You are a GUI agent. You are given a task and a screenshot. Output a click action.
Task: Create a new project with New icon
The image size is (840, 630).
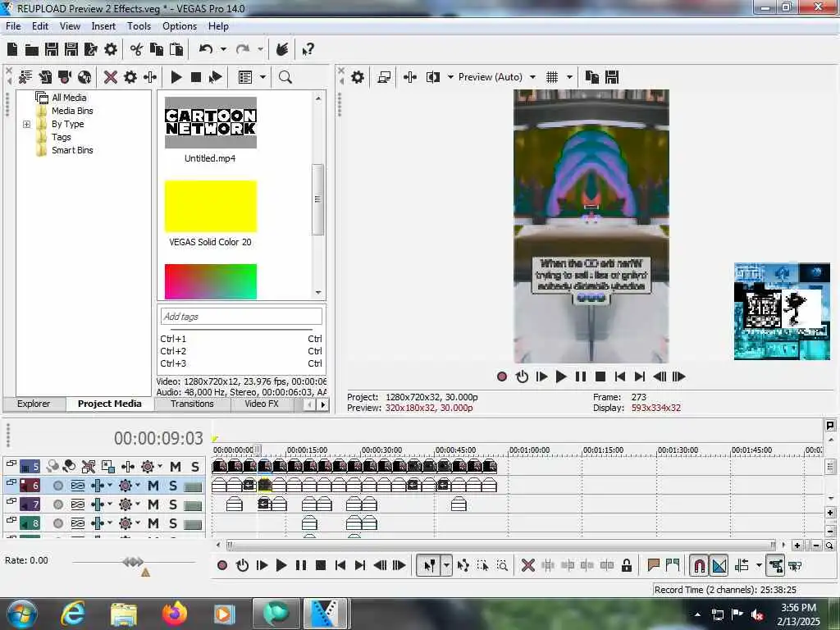point(12,50)
